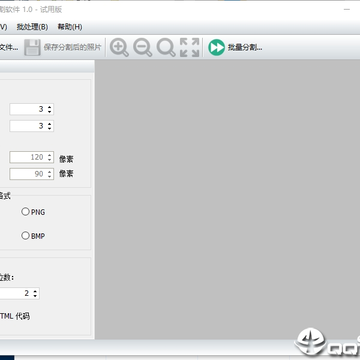Decrease the first 3 spinner value
Image resolution: width=360 pixels, height=360 pixels.
coord(49,111)
